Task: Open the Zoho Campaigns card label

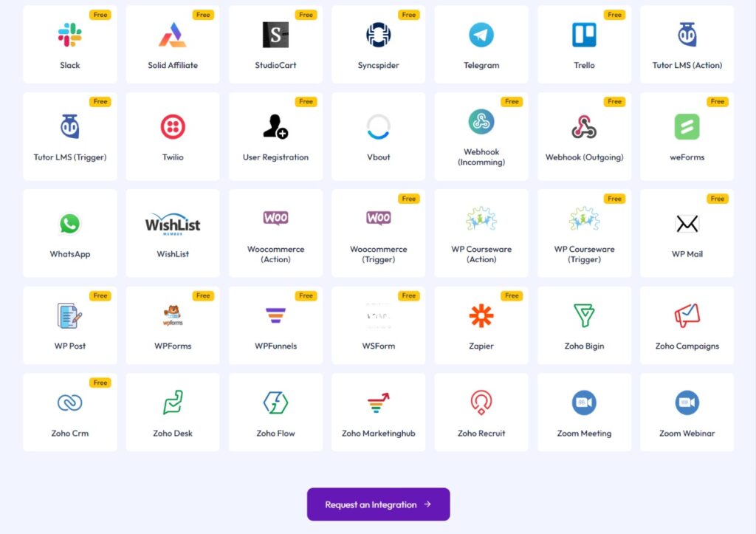Action: point(687,346)
